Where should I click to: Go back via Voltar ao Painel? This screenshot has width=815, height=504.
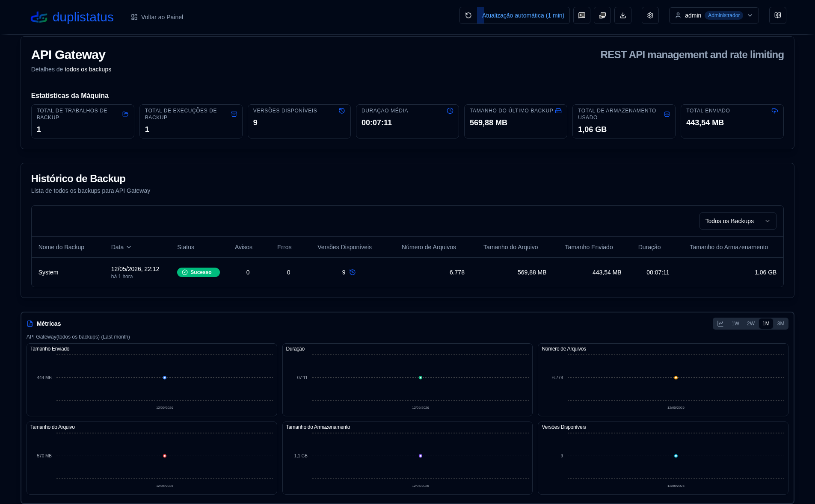157,17
